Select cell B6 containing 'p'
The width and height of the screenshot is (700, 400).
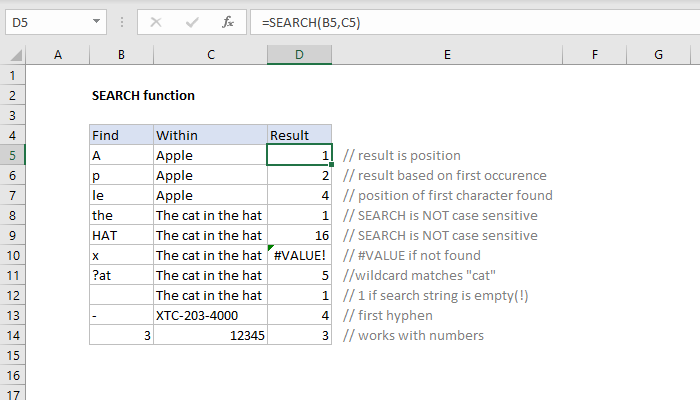tap(121, 175)
